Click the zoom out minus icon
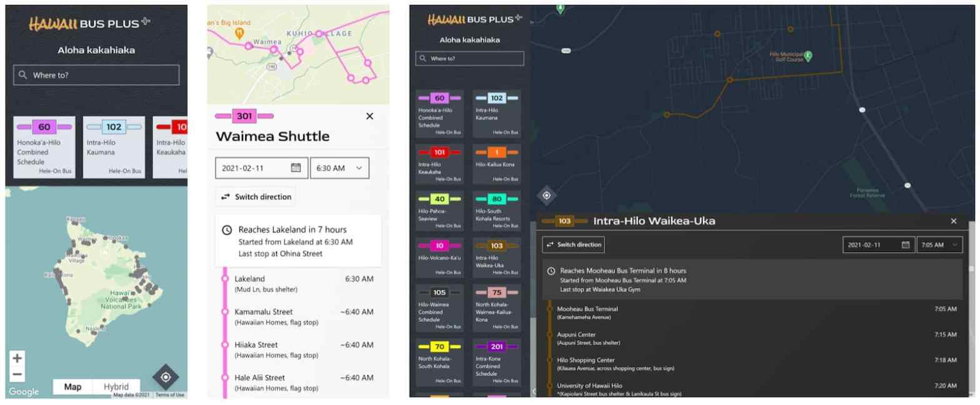980x405 pixels. pos(17,374)
